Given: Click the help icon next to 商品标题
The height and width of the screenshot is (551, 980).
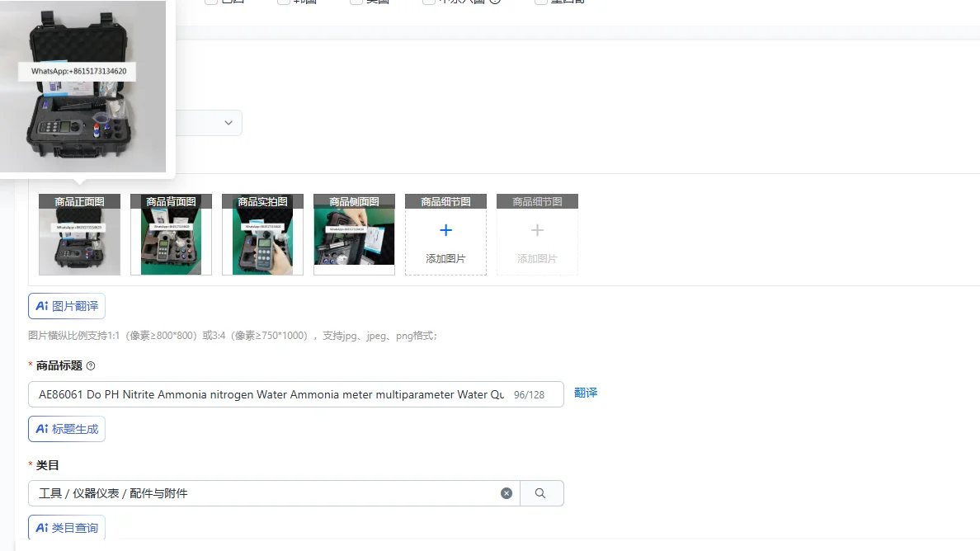Looking at the screenshot, I should click(91, 366).
